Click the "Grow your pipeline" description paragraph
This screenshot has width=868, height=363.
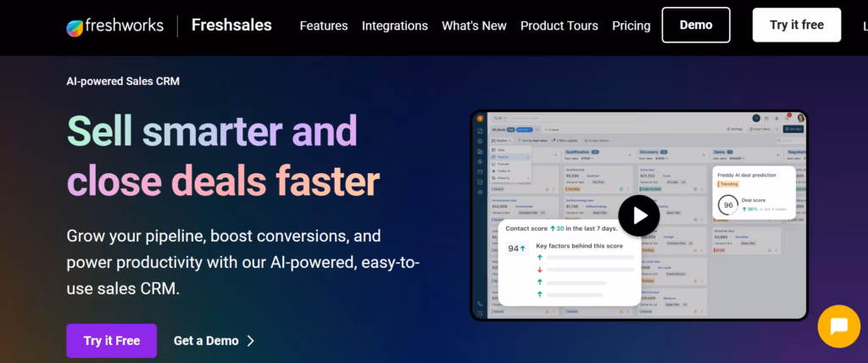tap(243, 262)
